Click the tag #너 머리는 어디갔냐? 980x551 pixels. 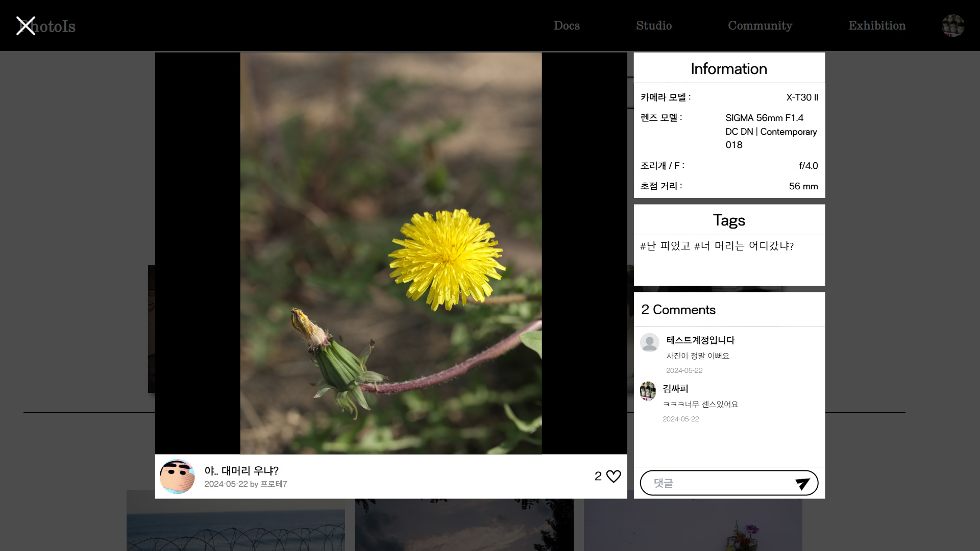pos(744,246)
